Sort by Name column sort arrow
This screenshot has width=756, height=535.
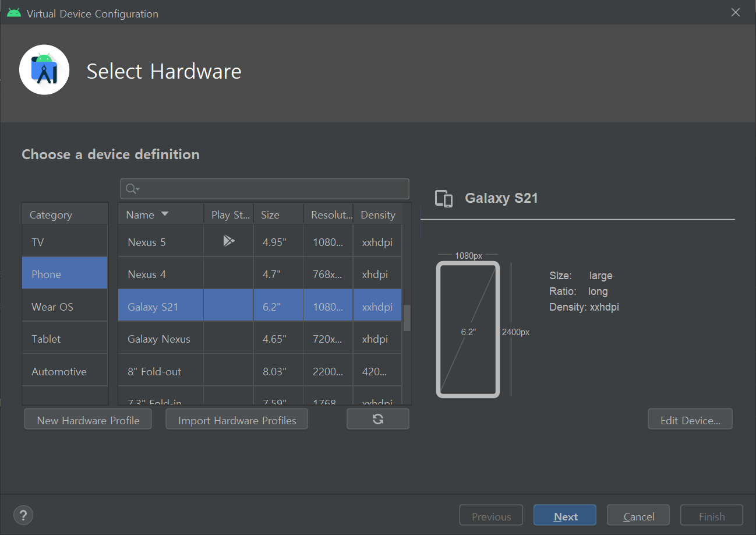pos(165,214)
